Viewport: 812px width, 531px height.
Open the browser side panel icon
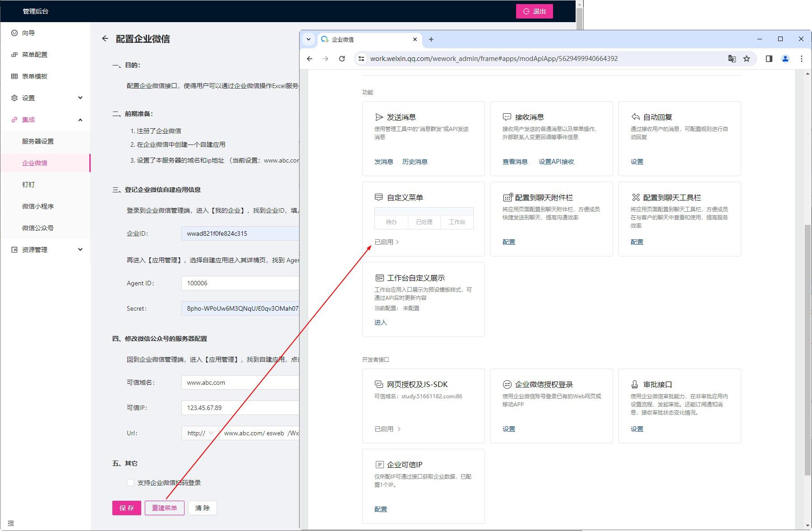tap(769, 59)
